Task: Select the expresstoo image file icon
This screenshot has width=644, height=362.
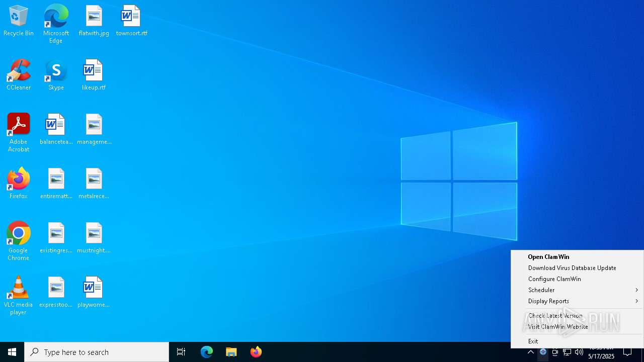Action: (56, 292)
